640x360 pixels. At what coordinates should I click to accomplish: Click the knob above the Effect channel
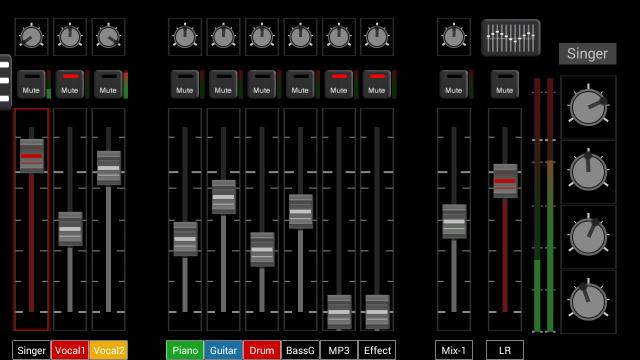click(377, 37)
